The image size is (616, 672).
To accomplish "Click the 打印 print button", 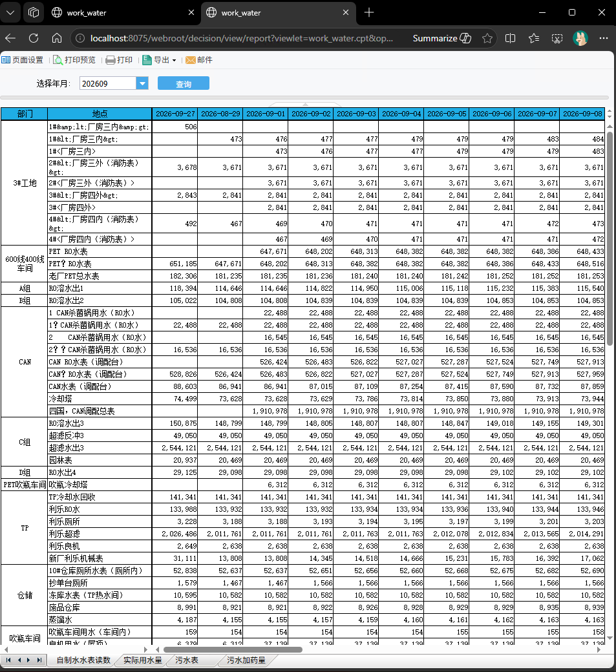I will point(119,60).
